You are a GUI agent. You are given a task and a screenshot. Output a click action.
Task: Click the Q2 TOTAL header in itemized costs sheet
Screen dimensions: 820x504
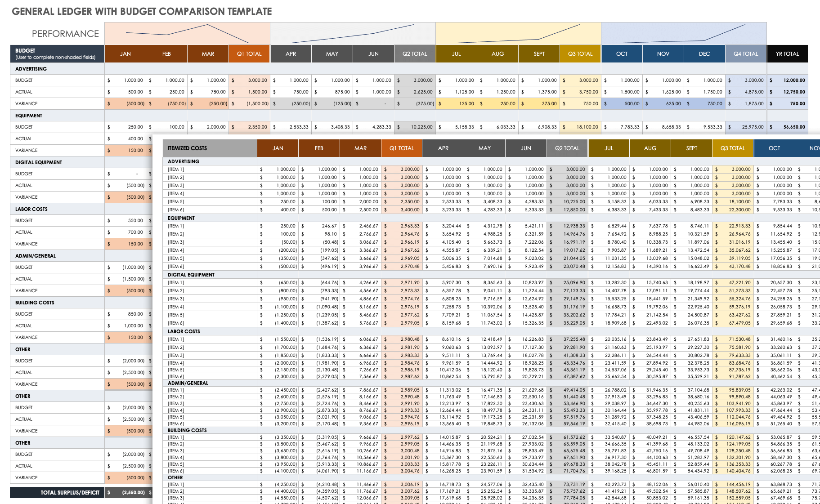(567, 148)
